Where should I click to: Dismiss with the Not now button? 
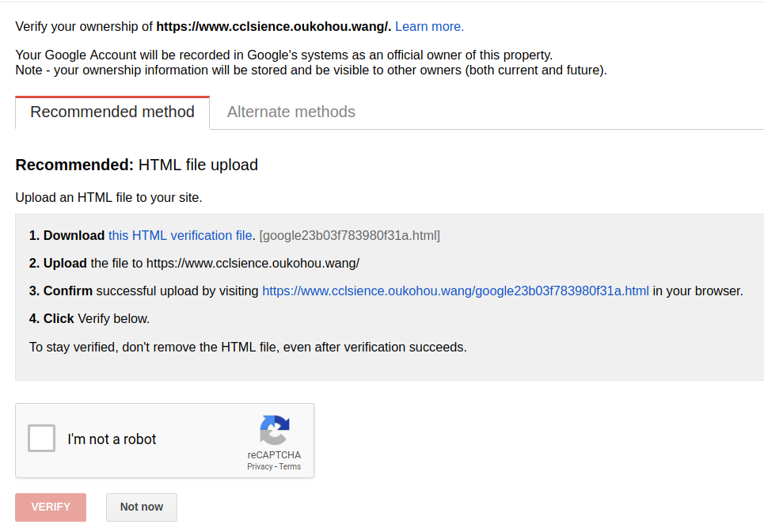click(142, 507)
